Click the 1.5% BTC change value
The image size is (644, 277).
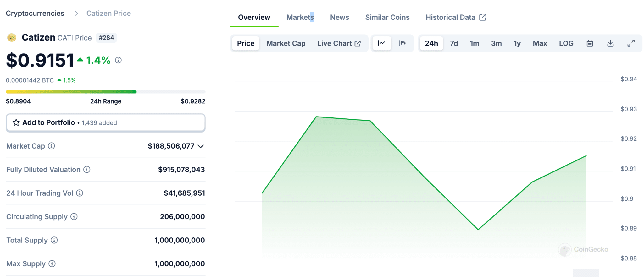(69, 80)
